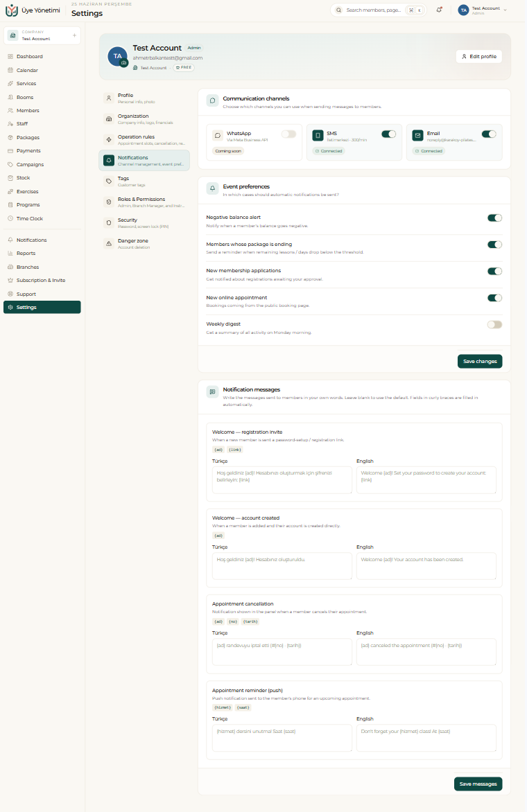
Task: Click the {hizmet} placeholder tag
Action: [223, 707]
